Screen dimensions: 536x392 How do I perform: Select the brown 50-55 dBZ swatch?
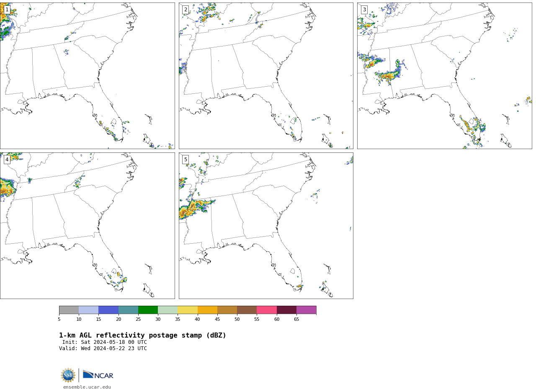pos(247,310)
